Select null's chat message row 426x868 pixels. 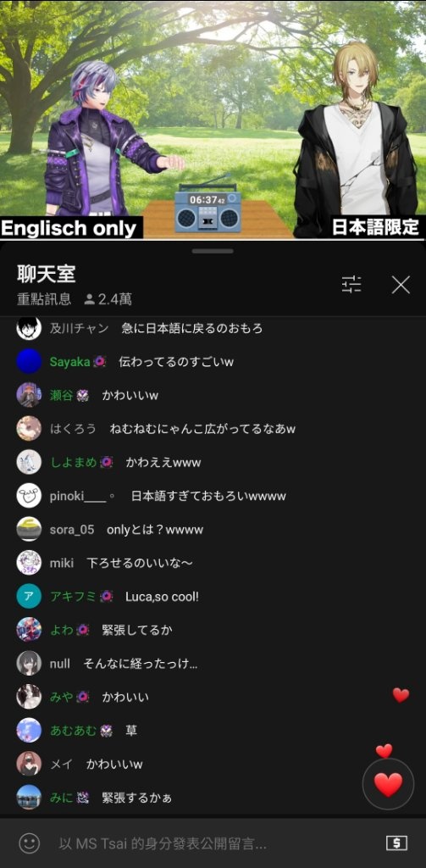(x=213, y=663)
